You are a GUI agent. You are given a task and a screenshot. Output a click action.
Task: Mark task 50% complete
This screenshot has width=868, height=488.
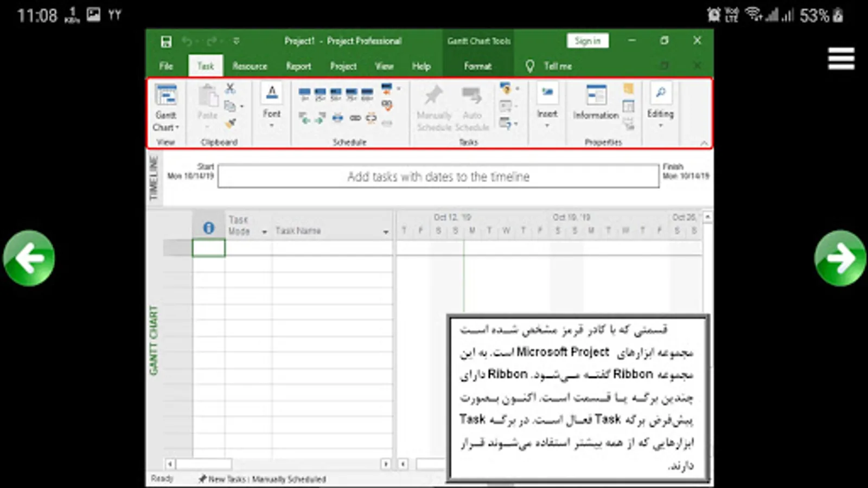336,94
